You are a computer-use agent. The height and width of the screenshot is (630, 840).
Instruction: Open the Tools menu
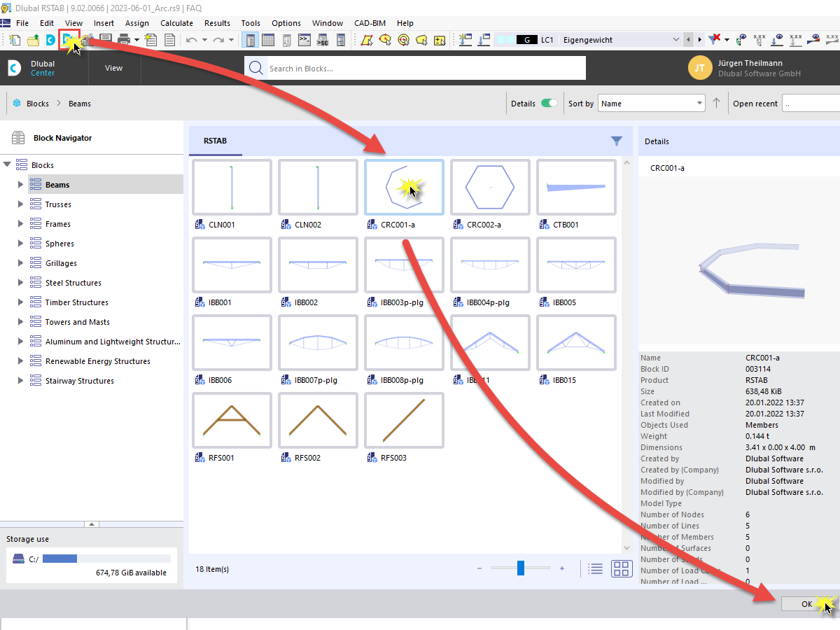coord(251,23)
